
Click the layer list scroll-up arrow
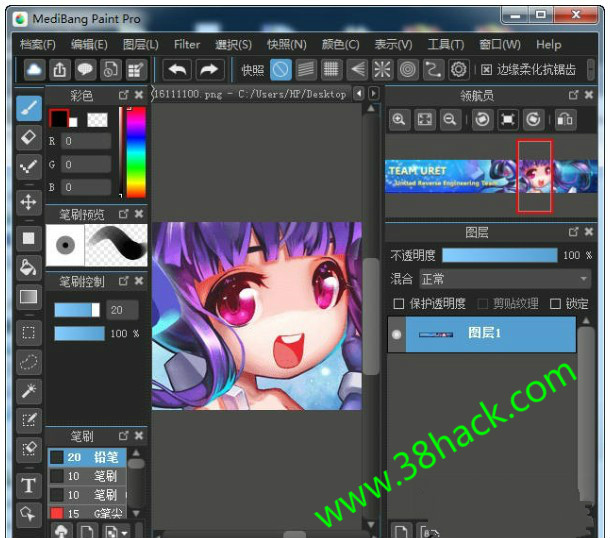pyautogui.click(x=586, y=321)
